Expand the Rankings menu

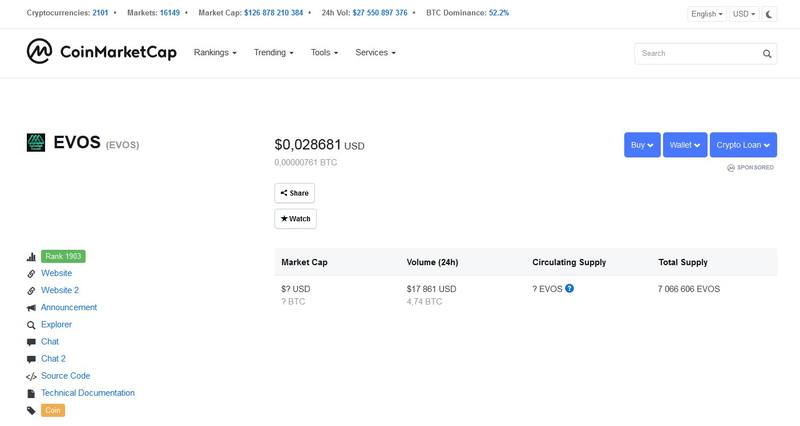click(x=215, y=53)
